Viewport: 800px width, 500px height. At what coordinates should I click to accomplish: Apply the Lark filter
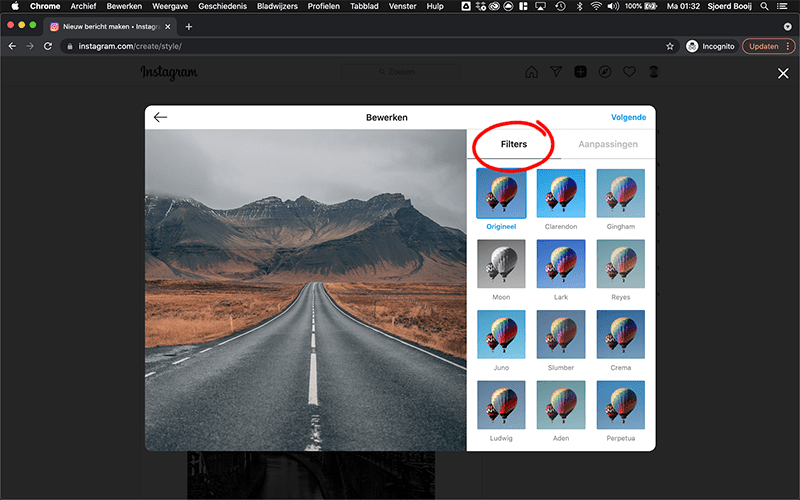point(561,264)
